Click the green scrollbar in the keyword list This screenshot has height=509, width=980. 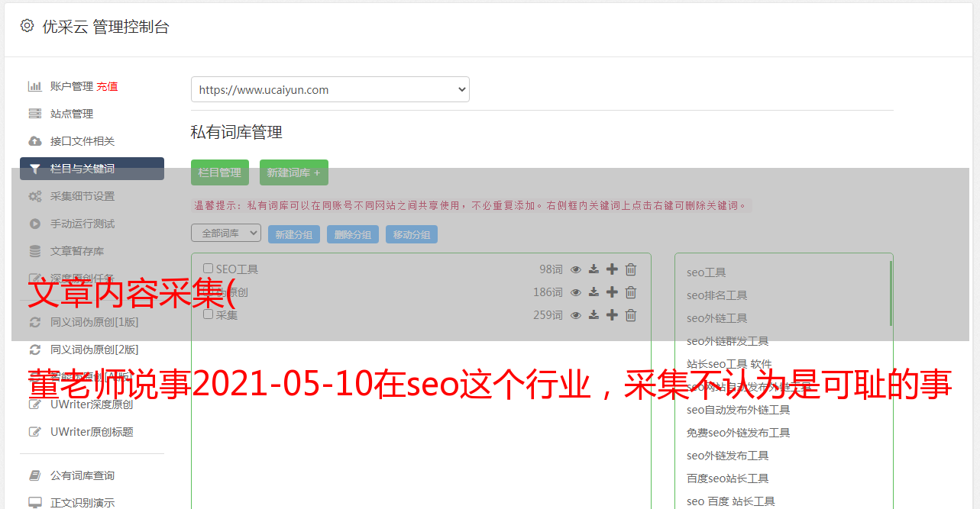(x=891, y=293)
